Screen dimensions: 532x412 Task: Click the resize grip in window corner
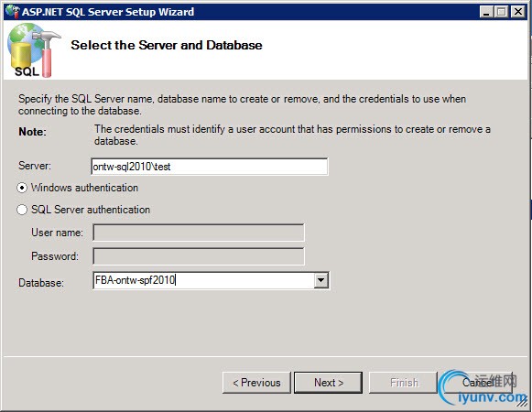[522, 402]
